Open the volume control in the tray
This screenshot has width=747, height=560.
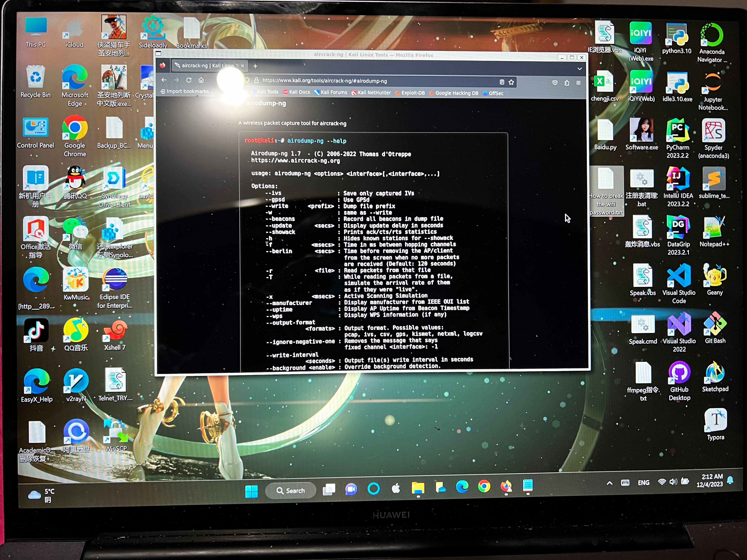point(673,482)
